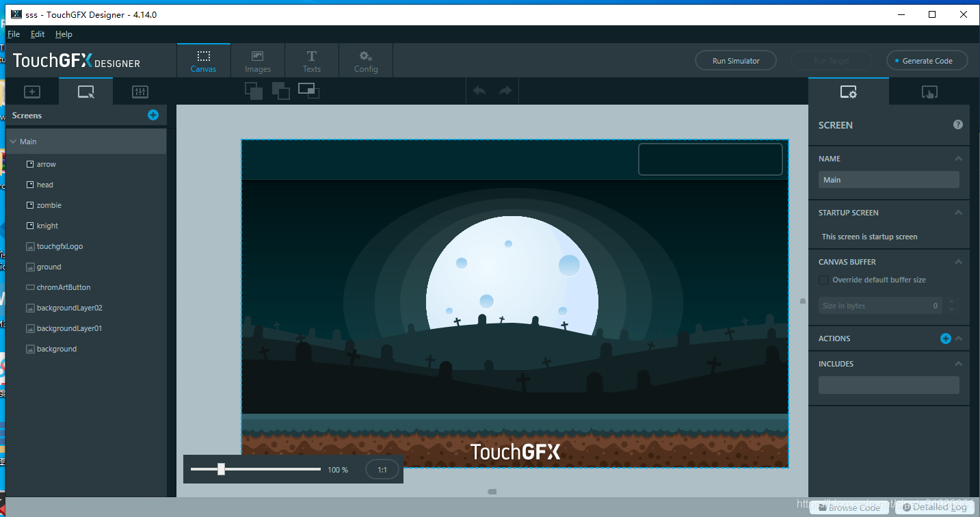Open the Help menu
Viewport: 980px width, 517px height.
(64, 34)
